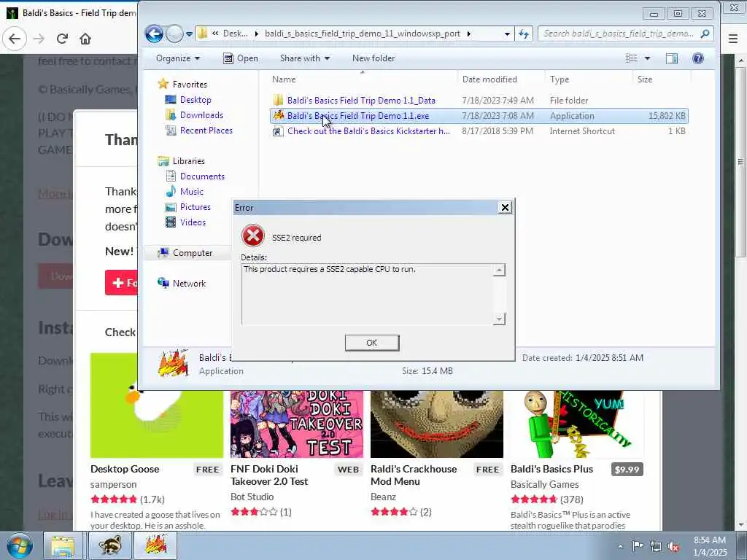Click the Favorites star in navigation pane
The height and width of the screenshot is (560, 747).
(163, 84)
